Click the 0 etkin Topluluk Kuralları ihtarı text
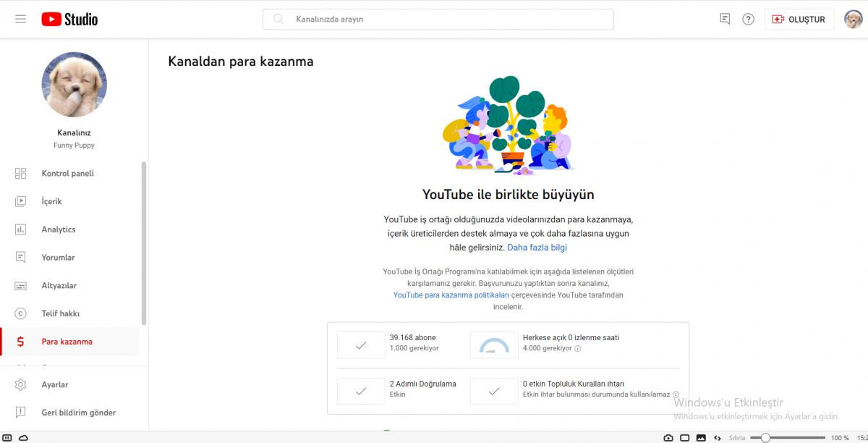The height and width of the screenshot is (443, 868). pyautogui.click(x=574, y=384)
